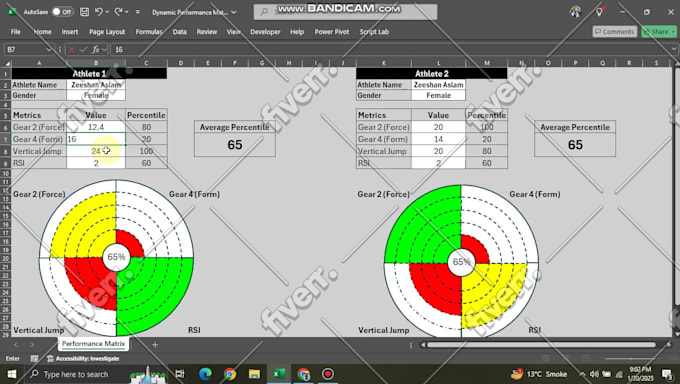Open the Home ribbon tab
The width and height of the screenshot is (680, 384).
[42, 32]
